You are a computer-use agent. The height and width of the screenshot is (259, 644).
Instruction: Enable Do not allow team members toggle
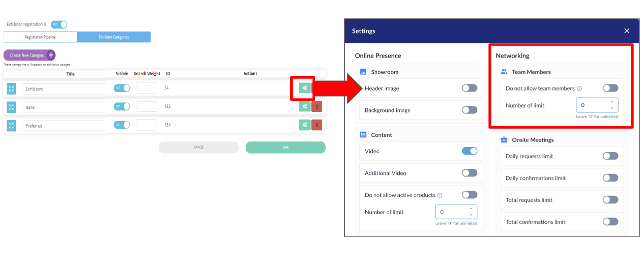tap(610, 88)
